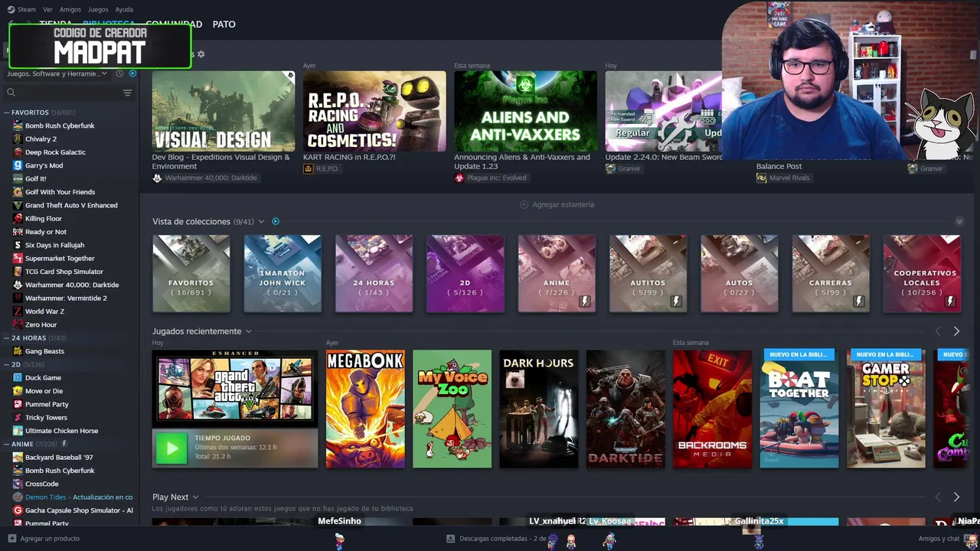Open the Favoritos collection tile

click(191, 273)
